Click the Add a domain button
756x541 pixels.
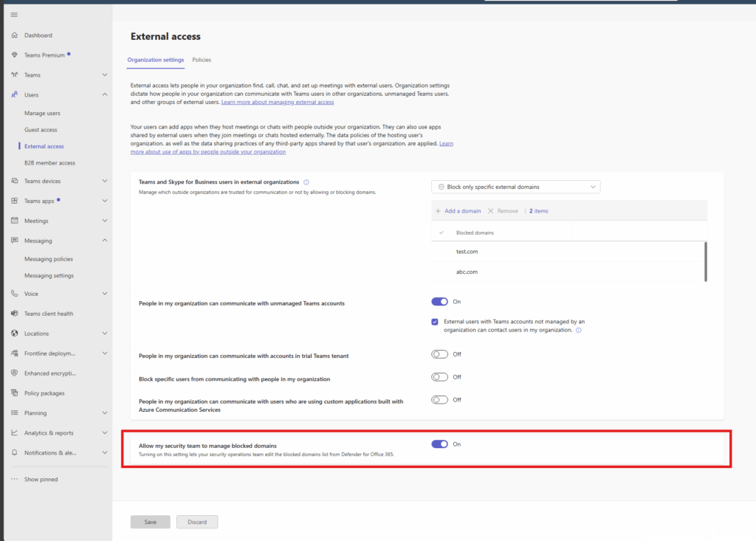pos(458,211)
